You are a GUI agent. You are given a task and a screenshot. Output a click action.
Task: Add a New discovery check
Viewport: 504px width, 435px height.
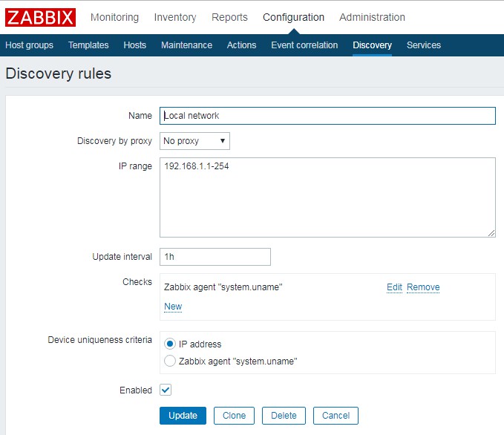(x=172, y=307)
